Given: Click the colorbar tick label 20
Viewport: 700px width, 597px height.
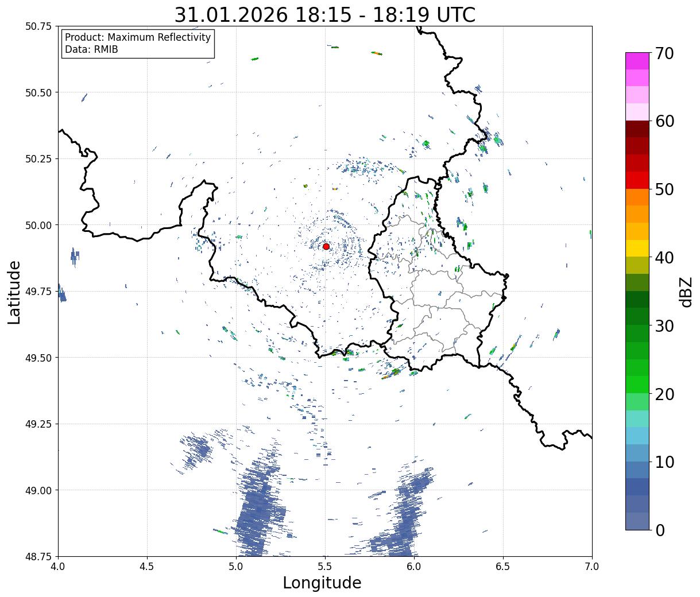Looking at the screenshot, I should 664,394.
